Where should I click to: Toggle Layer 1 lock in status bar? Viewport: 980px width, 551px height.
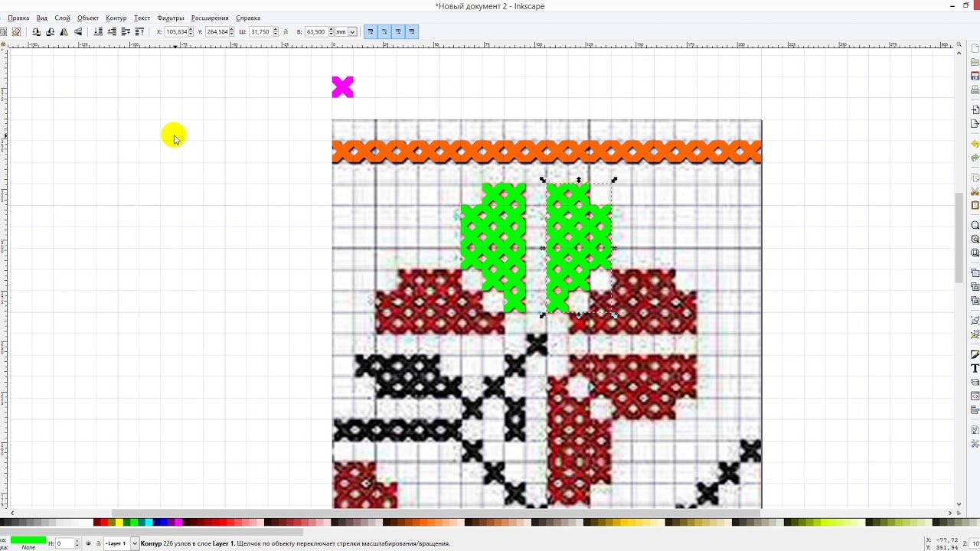point(99,543)
